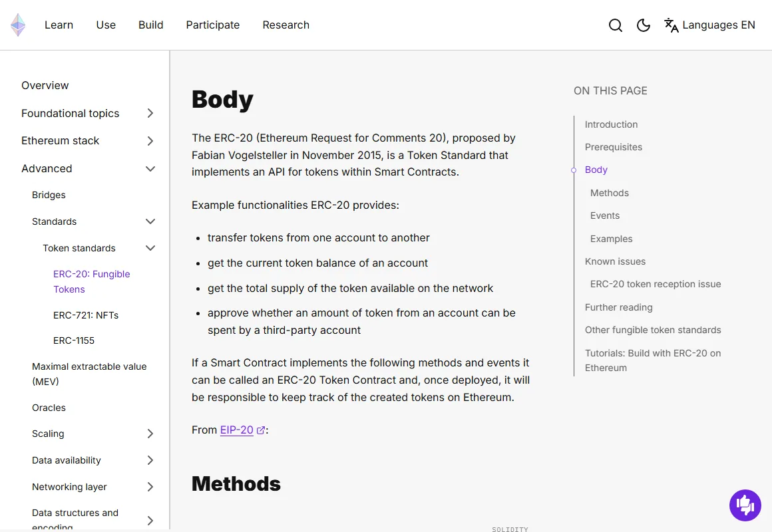Click the translate languages icon
772x532 pixels.
pyautogui.click(x=671, y=25)
